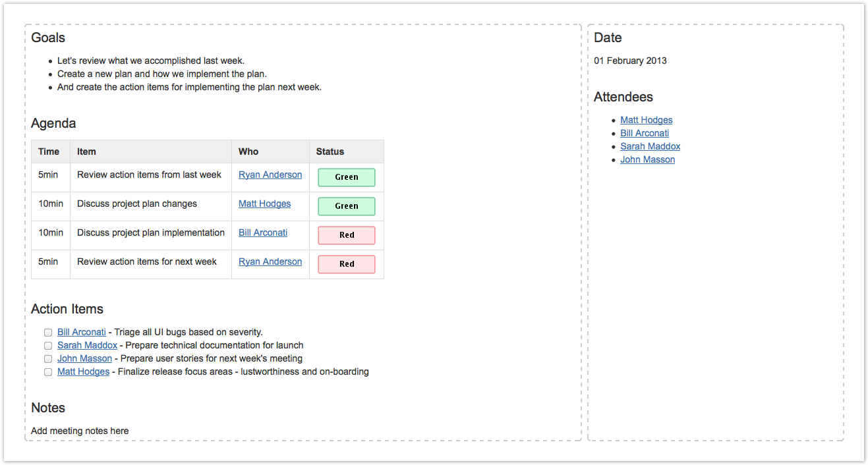Open Ryan Anderson link in 'Review action items for next week' row
This screenshot has width=868, height=465.
click(270, 261)
